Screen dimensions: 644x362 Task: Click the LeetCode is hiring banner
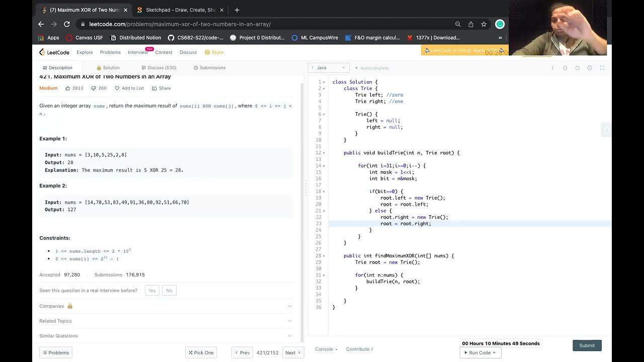[464, 50]
